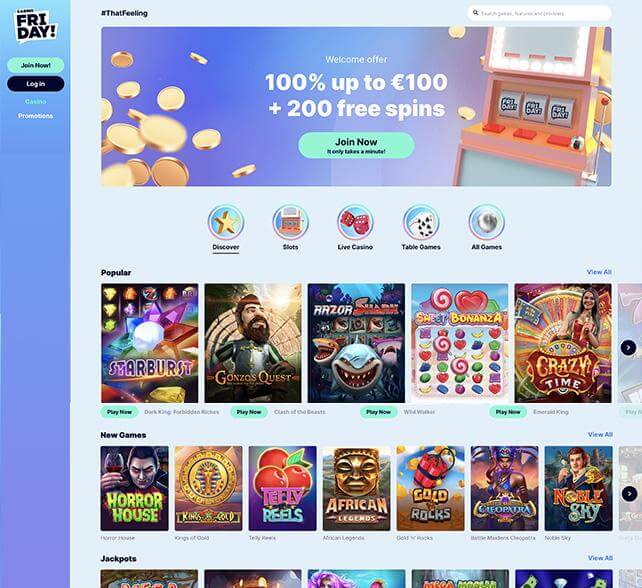Viewport: 642px width, 588px height.
Task: Click the banner Join Now button
Action: click(356, 145)
